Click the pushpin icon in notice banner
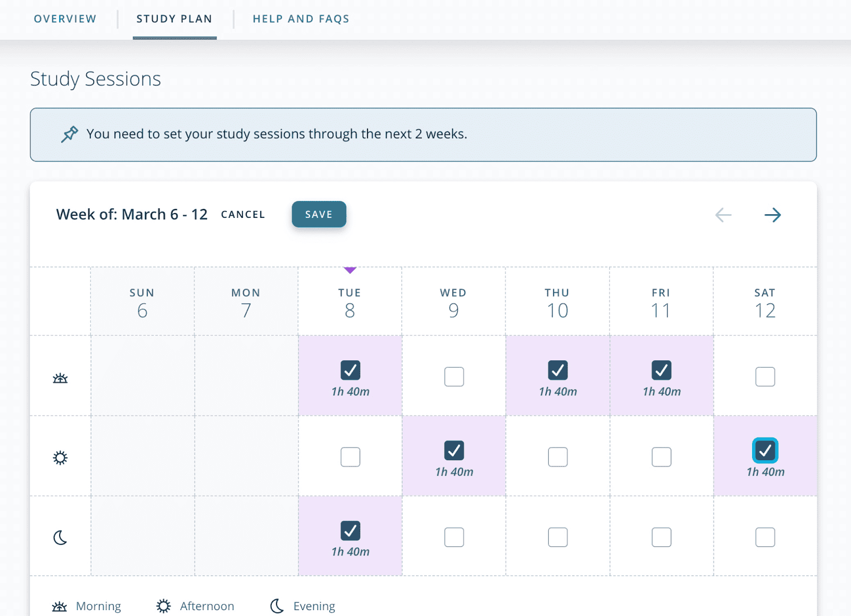This screenshot has height=616, width=851. pos(69,134)
